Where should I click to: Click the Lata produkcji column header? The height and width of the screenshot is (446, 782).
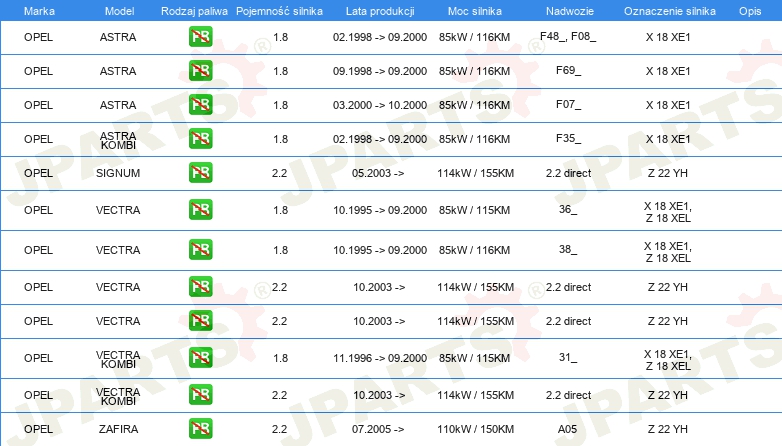tap(380, 11)
